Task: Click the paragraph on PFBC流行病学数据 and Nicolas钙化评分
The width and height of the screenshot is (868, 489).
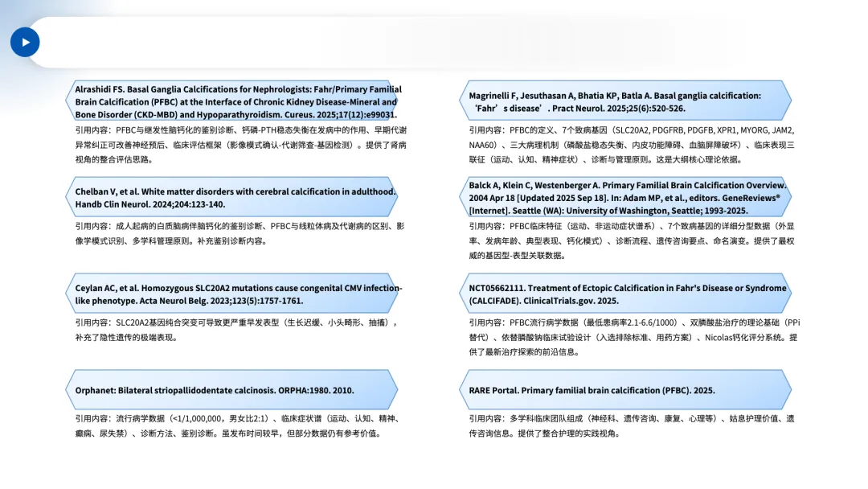Action: (634, 337)
